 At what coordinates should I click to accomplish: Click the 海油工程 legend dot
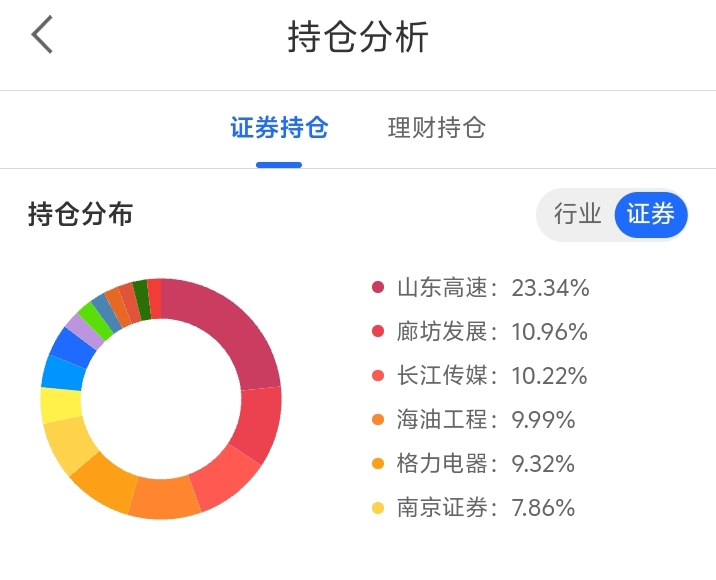tap(378, 420)
